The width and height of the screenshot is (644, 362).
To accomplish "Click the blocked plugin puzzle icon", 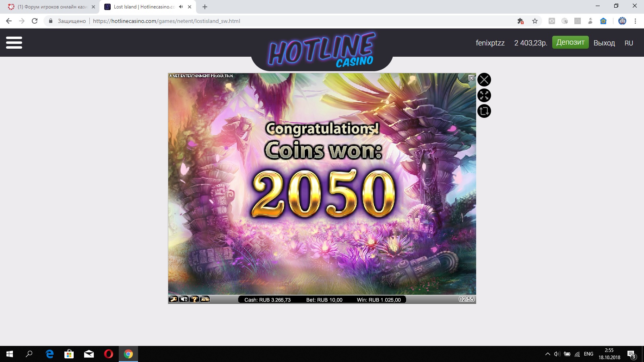I will [x=520, y=21].
